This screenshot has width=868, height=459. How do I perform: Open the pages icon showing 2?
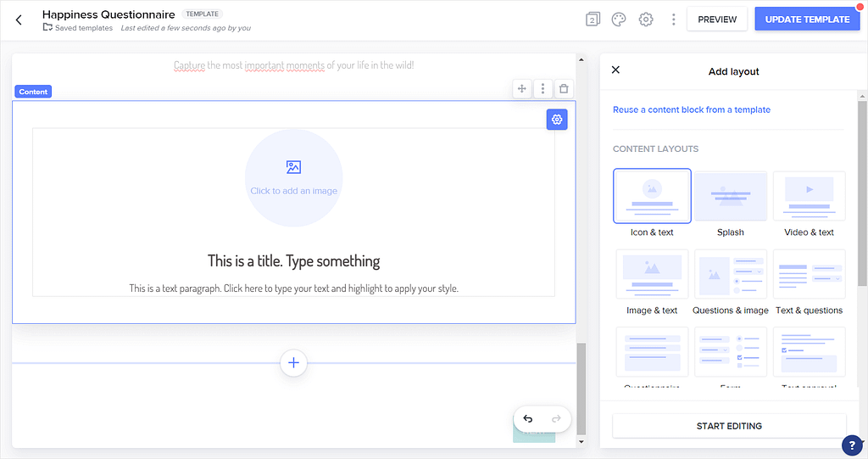593,20
